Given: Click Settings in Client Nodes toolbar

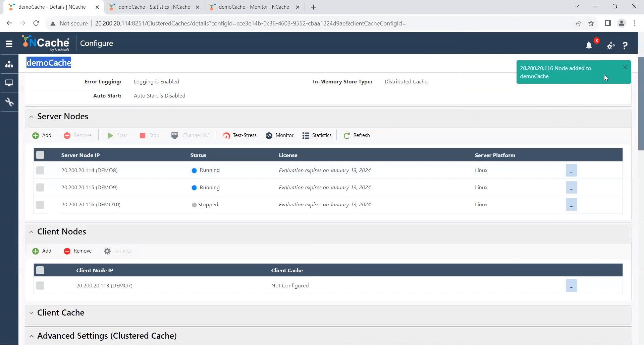Looking at the screenshot, I should coord(118,251).
